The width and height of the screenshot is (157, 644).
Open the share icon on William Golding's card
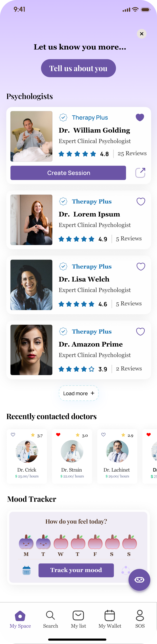140,173
